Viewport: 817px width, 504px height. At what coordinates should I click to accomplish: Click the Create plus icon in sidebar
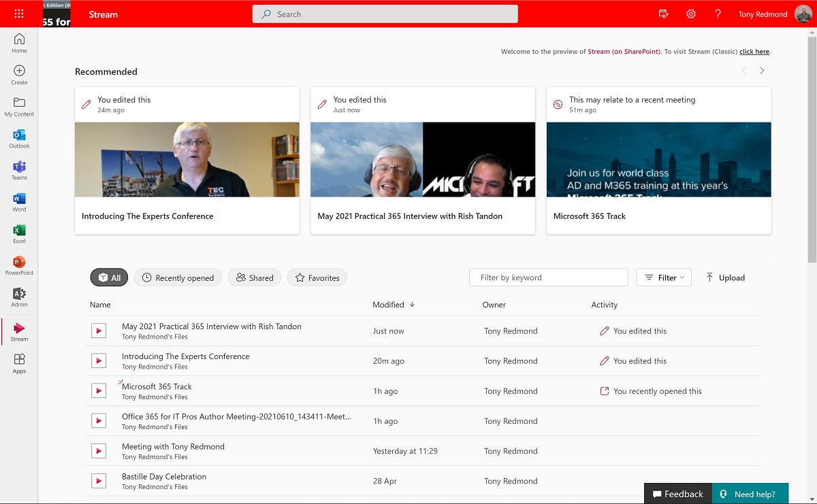[19, 74]
